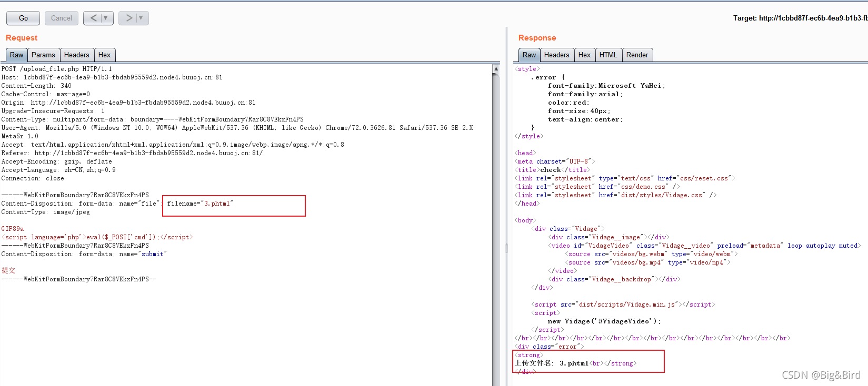Open the Request Hex tab
Viewport: 868px width, 386px height.
[105, 55]
